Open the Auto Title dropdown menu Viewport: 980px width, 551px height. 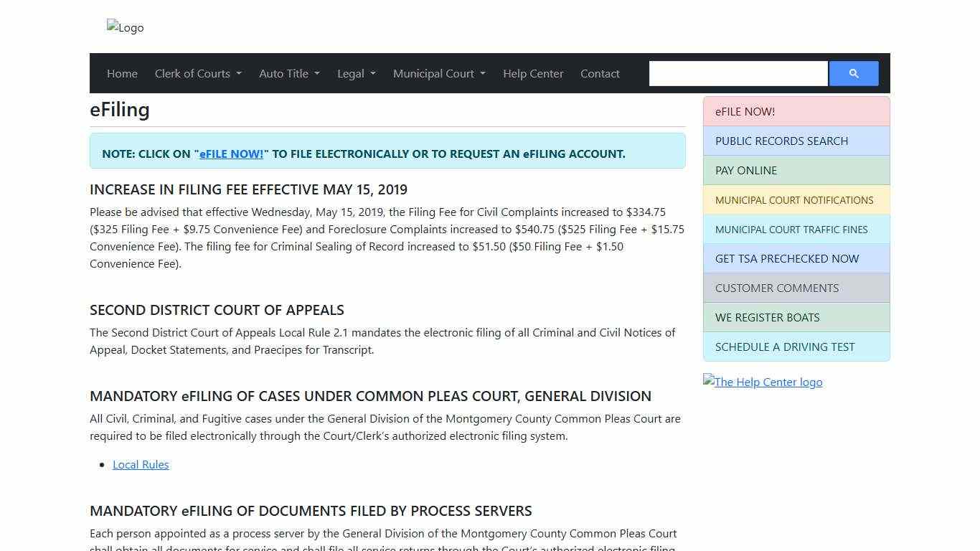coord(289,73)
